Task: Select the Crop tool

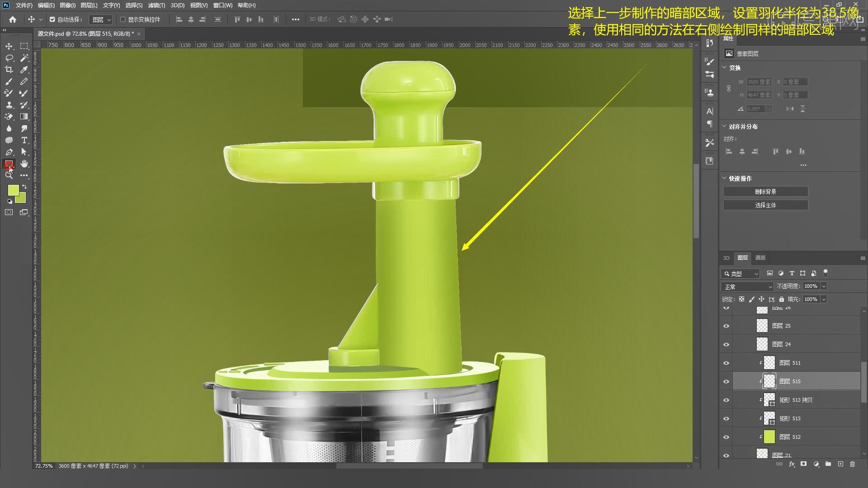Action: 9,70
